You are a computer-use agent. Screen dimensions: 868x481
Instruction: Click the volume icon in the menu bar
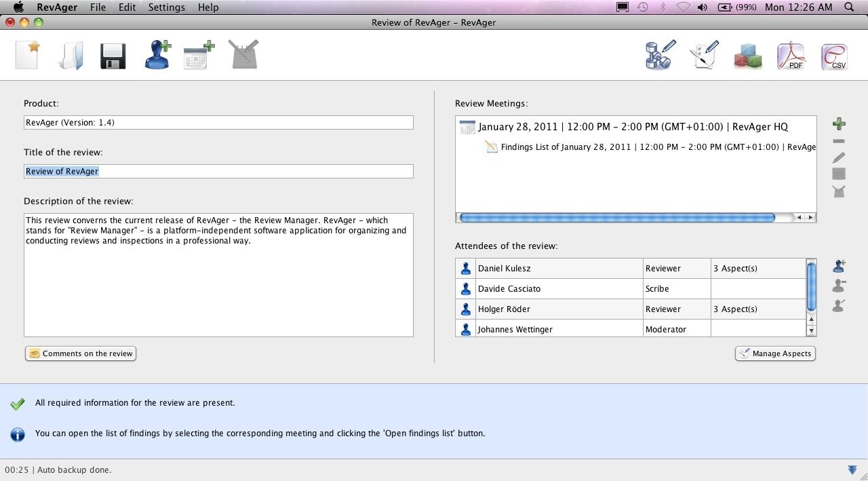(x=702, y=7)
